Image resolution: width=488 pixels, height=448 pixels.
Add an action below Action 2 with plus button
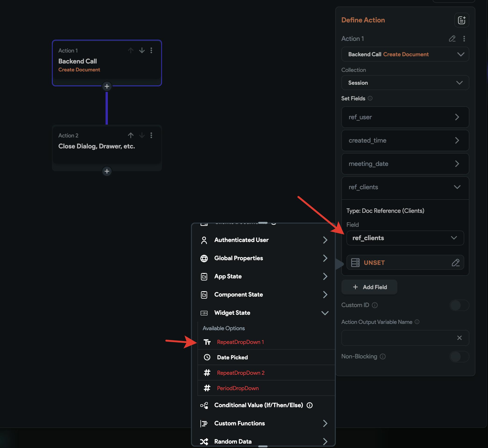coord(107,171)
